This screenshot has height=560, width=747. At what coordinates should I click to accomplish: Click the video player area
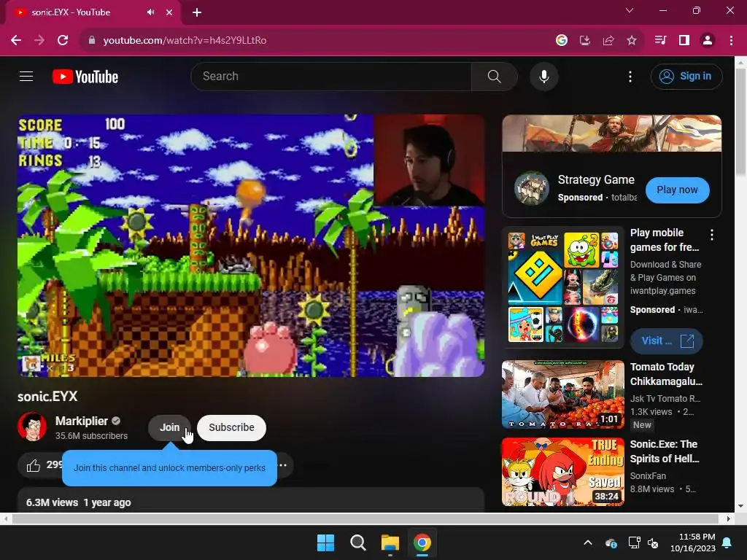pos(251,246)
